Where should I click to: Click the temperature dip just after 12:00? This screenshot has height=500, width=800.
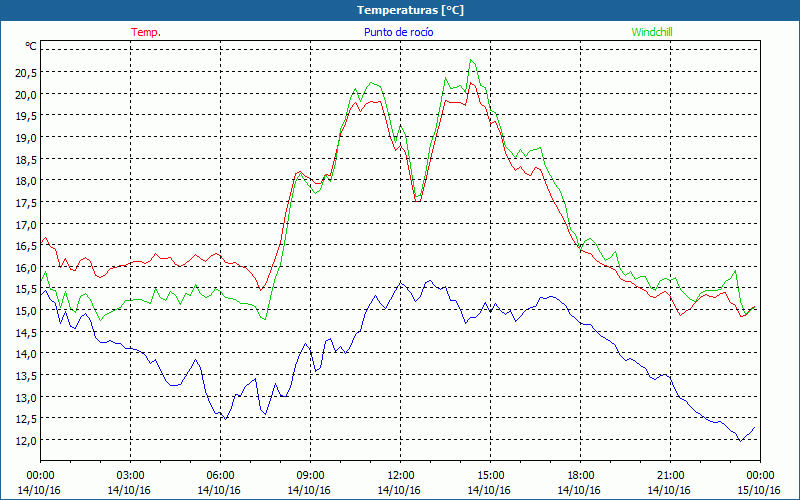point(417,201)
